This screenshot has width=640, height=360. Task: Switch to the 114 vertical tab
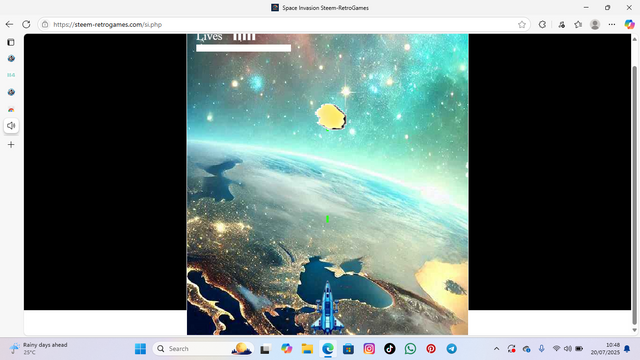pos(11,75)
